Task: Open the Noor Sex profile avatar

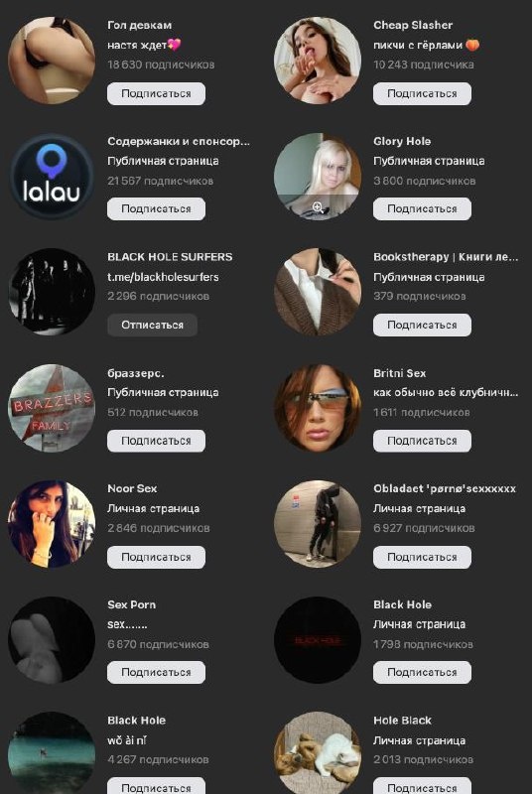Action: click(52, 524)
